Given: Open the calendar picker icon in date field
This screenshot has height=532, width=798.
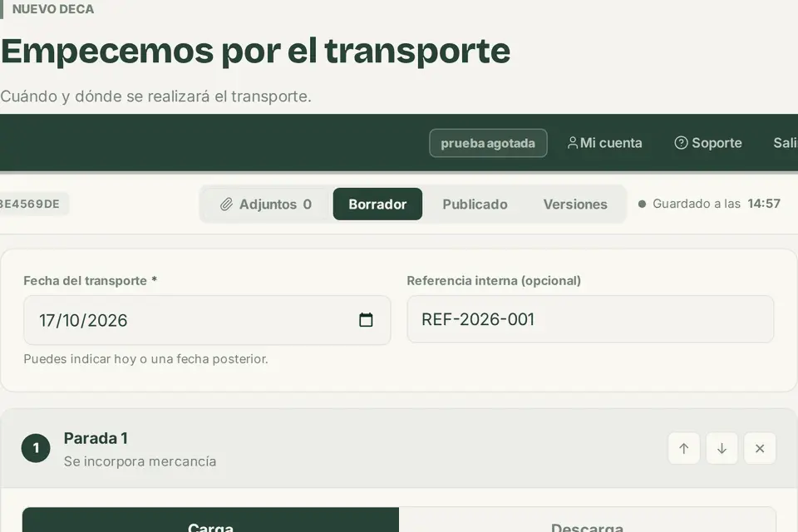Looking at the screenshot, I should pyautogui.click(x=366, y=320).
